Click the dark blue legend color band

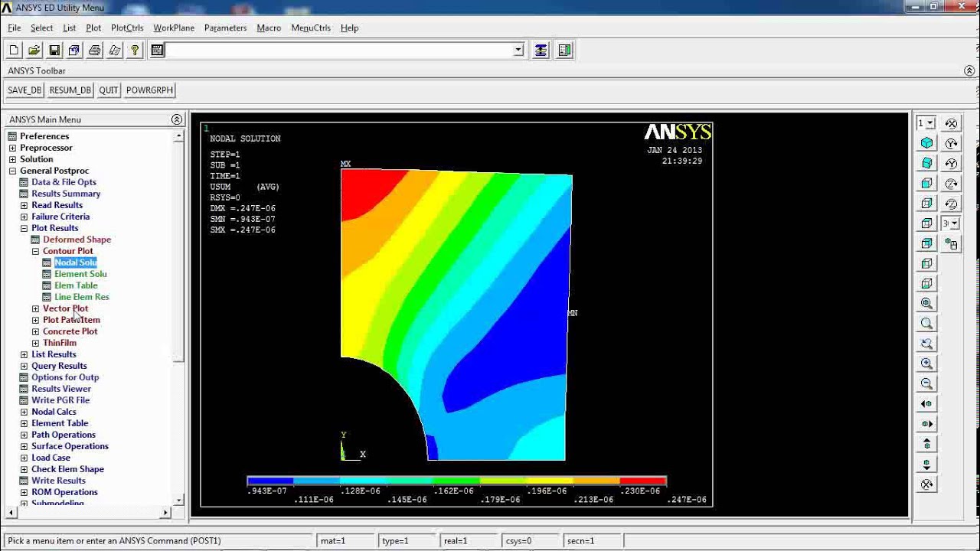pos(270,481)
